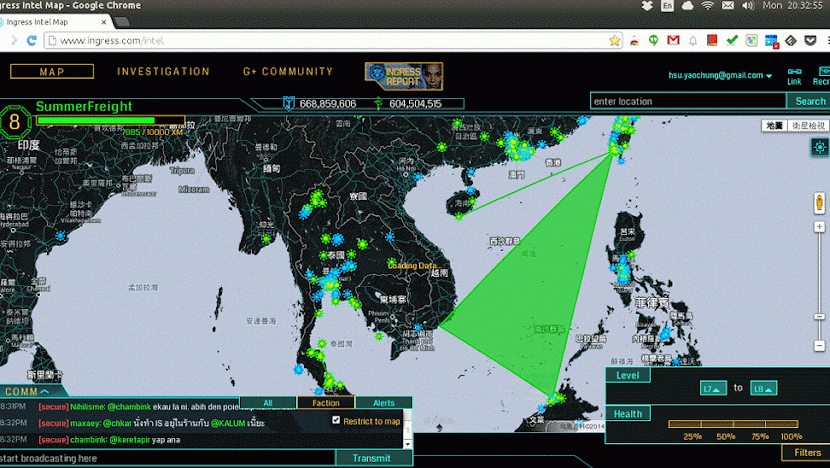Open the INVESTIGATION tab
This screenshot has height=468, width=830.
click(164, 71)
